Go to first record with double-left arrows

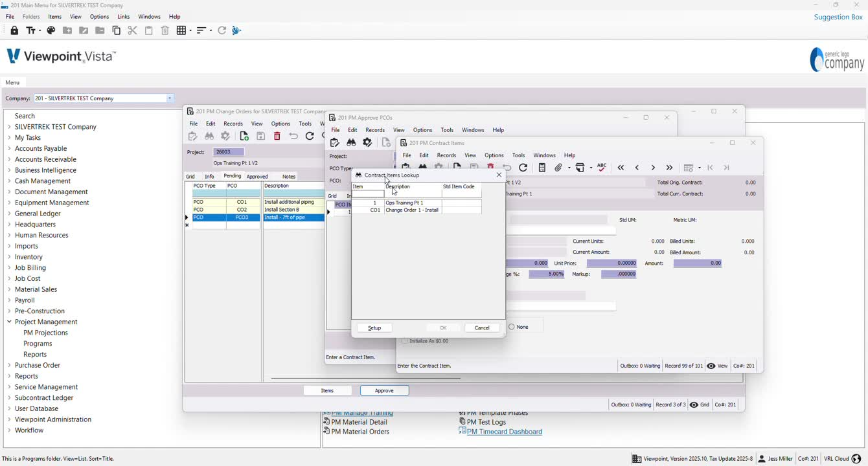pos(621,168)
